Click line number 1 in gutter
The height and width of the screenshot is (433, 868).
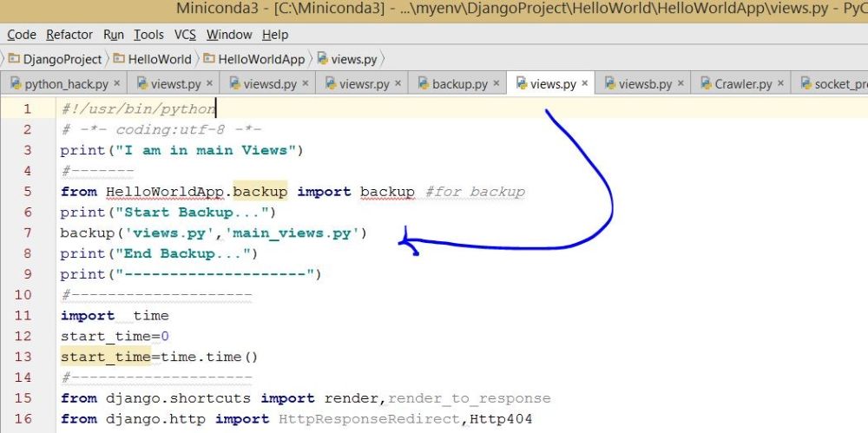[x=27, y=109]
